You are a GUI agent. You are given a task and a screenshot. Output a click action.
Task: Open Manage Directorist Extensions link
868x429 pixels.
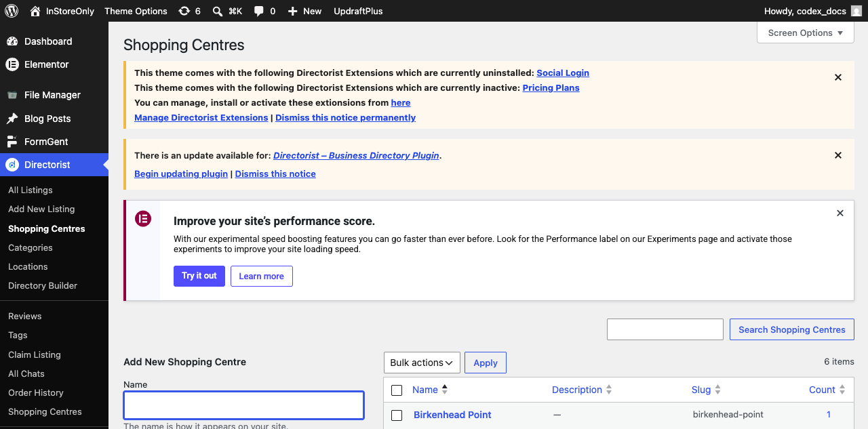pos(201,118)
